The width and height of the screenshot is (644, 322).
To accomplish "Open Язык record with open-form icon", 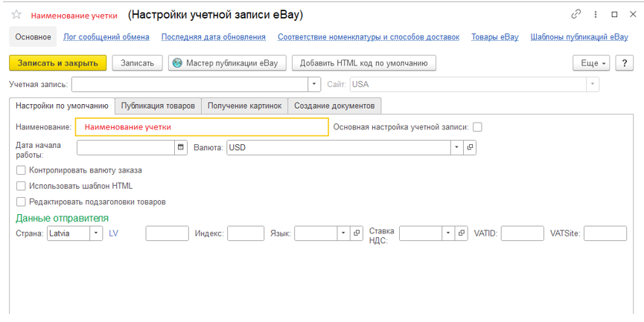I will pyautogui.click(x=357, y=233).
